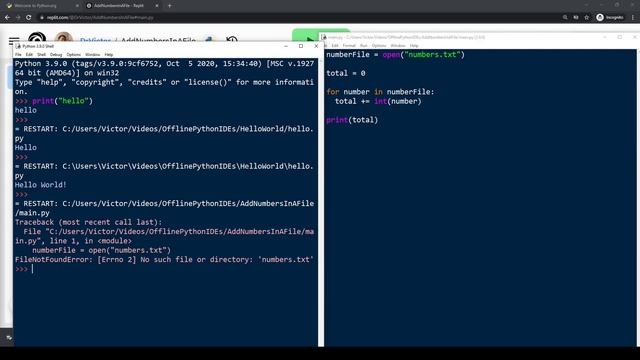
Task: Open the Options menu in main.py editor
Action: click(x=379, y=46)
